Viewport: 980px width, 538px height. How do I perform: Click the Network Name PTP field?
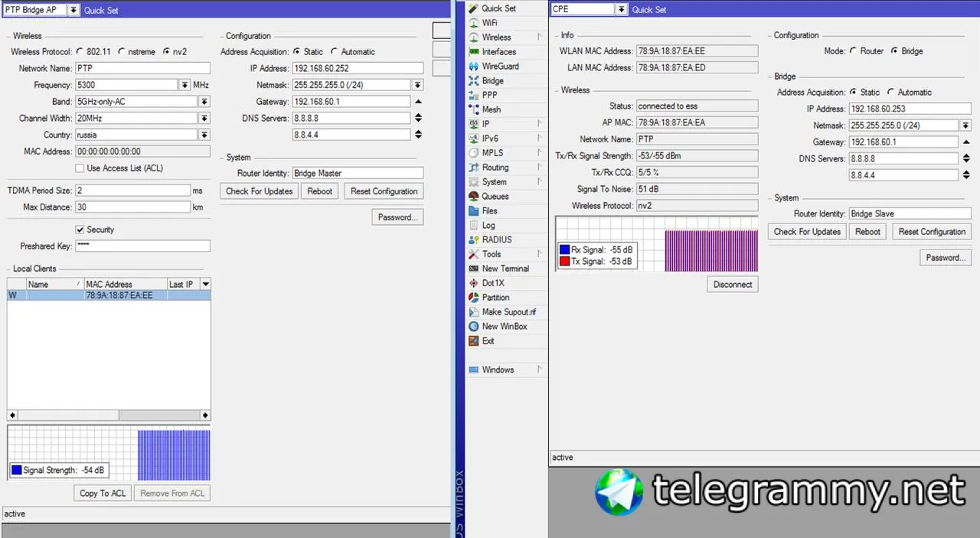(142, 69)
